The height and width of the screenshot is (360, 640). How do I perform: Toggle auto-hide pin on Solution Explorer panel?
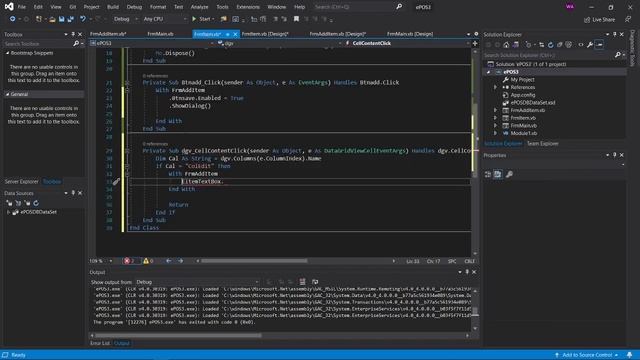click(614, 34)
